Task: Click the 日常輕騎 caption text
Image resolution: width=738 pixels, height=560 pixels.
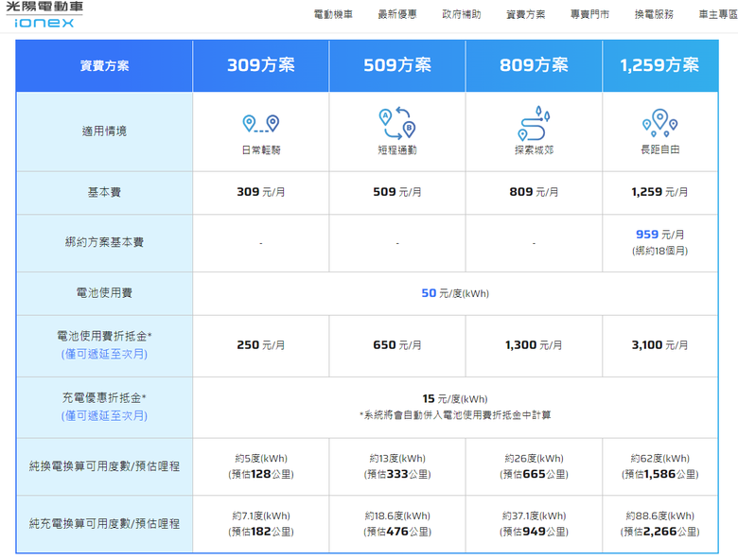Action: [x=261, y=150]
